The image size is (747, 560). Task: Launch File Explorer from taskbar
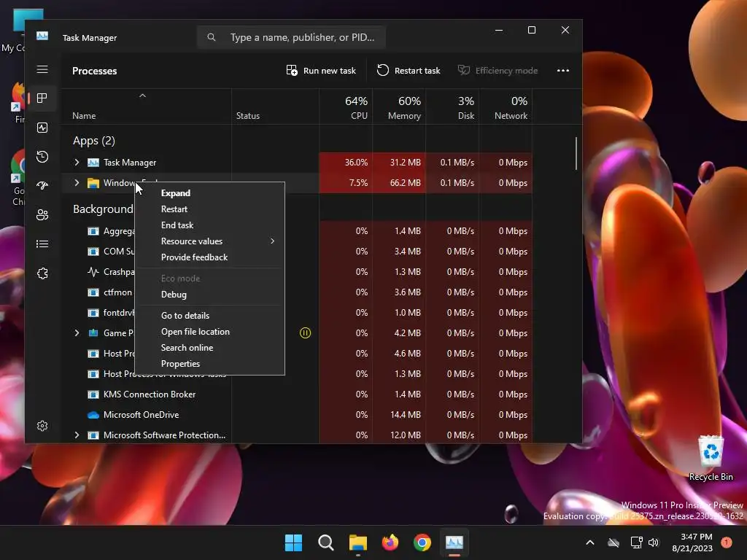[x=357, y=542]
